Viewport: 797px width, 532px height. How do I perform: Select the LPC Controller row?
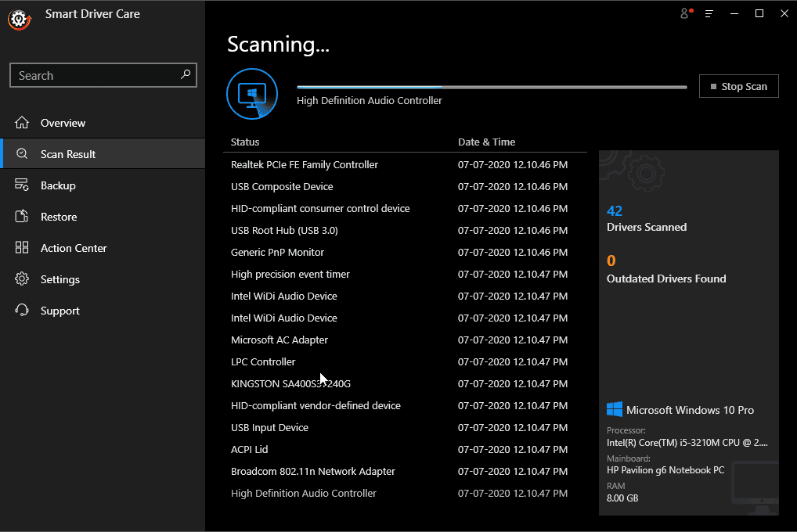pos(405,361)
